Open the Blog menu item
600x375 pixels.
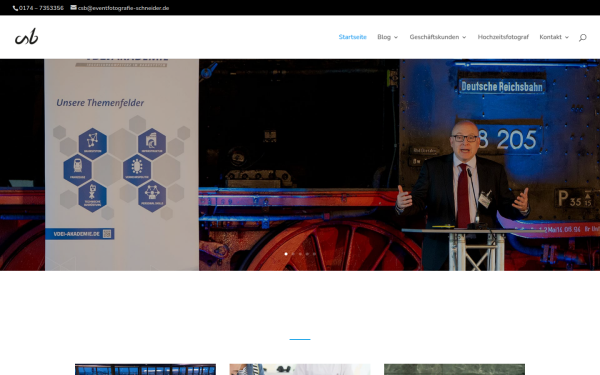[384, 37]
